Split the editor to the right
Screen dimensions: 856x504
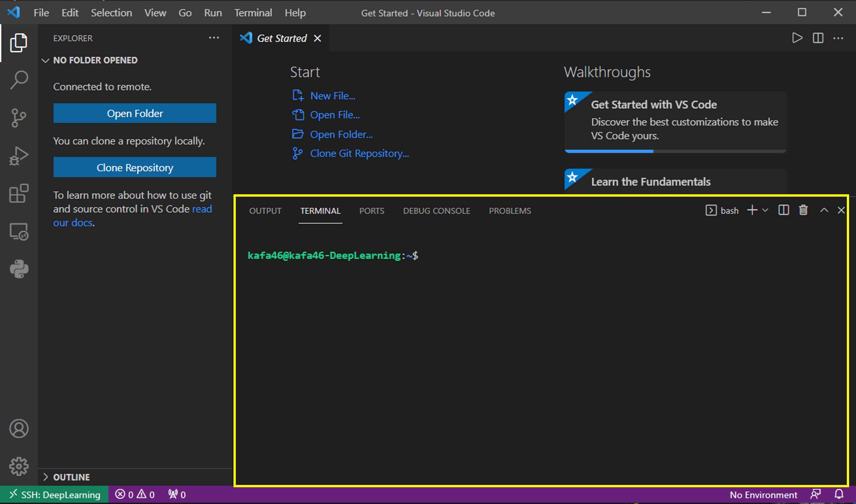818,38
